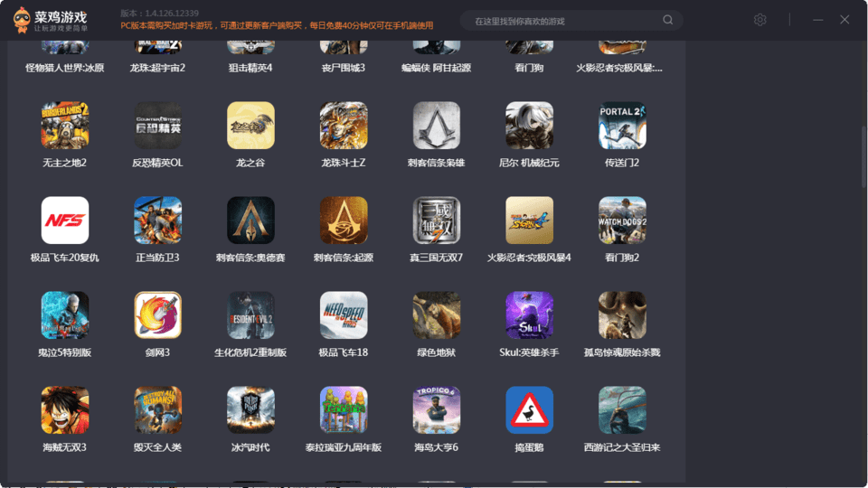Image resolution: width=868 pixels, height=488 pixels.
Task: Select 鬼泣5特别版 game icon
Action: click(x=65, y=314)
